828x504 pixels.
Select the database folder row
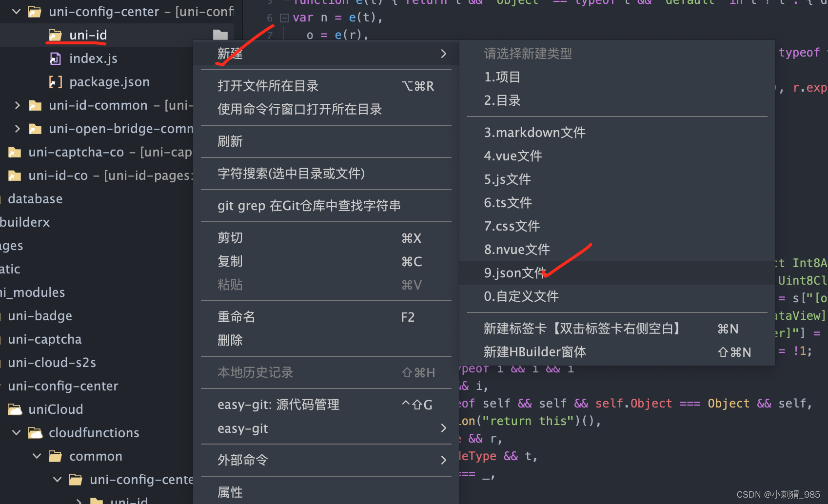[x=35, y=199]
